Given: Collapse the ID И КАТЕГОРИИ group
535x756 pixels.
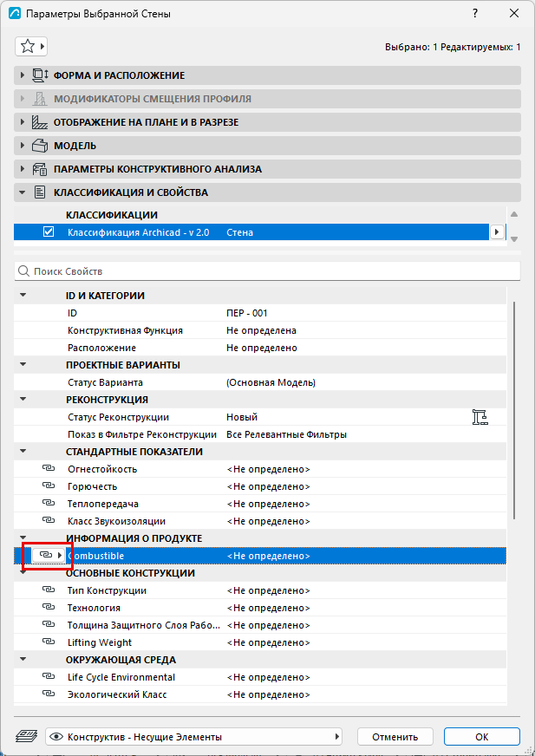Looking at the screenshot, I should tap(23, 296).
